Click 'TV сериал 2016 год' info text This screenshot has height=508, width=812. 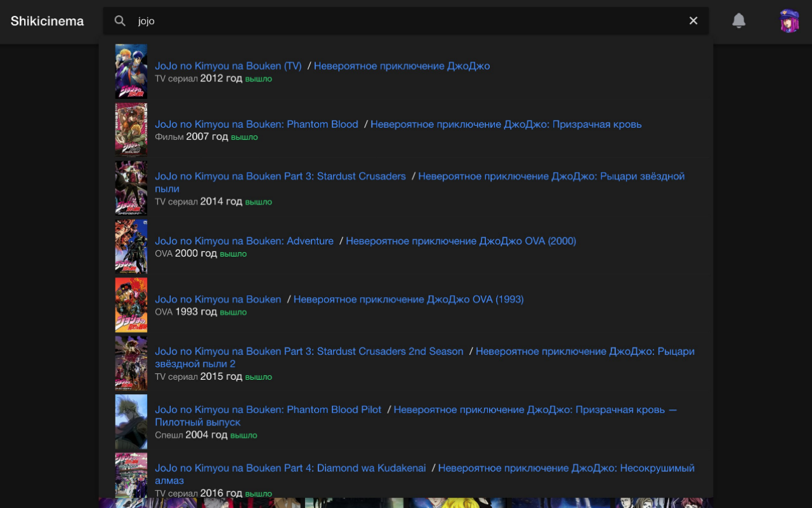coord(199,493)
